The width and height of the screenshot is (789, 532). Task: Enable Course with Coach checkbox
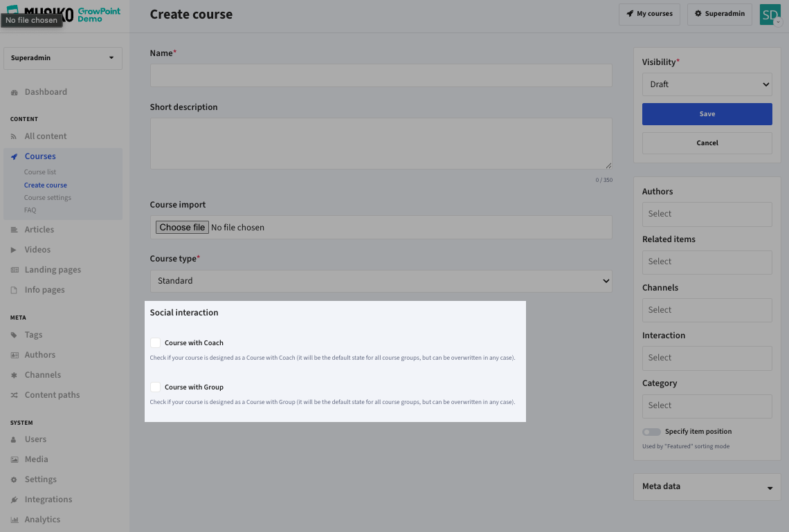click(x=155, y=343)
